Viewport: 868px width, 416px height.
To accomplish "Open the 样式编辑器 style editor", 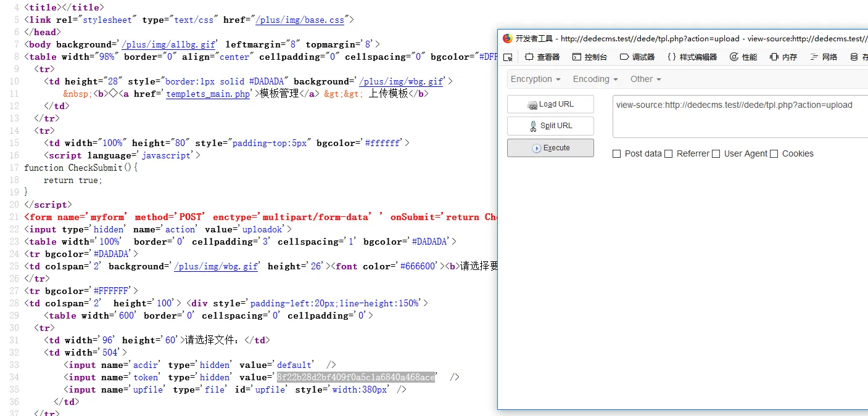I will tap(692, 57).
